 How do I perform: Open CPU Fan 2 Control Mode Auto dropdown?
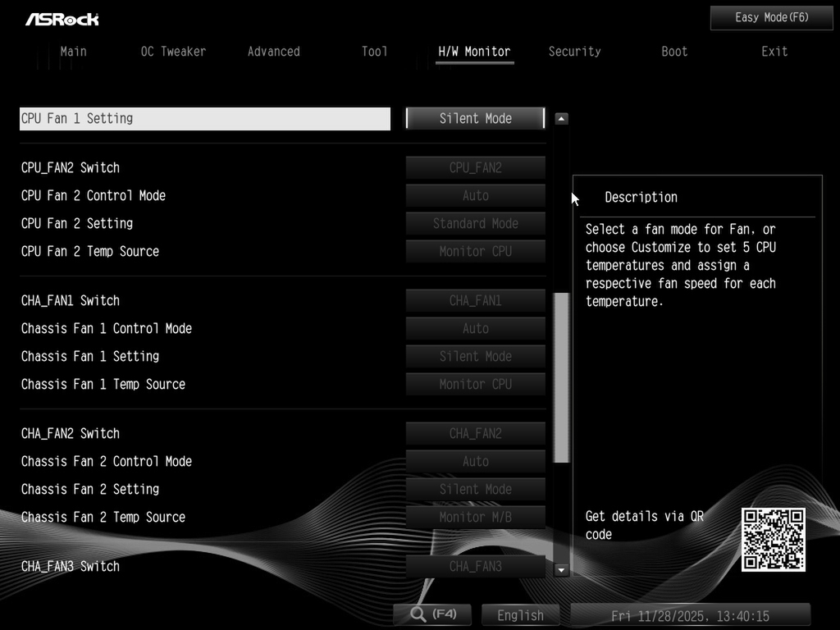(x=476, y=195)
